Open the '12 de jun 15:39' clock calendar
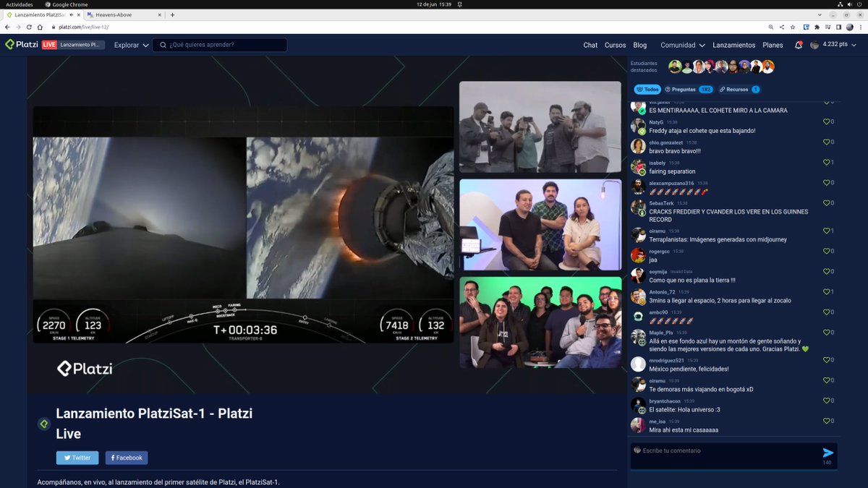The width and height of the screenshot is (868, 488). click(434, 4)
